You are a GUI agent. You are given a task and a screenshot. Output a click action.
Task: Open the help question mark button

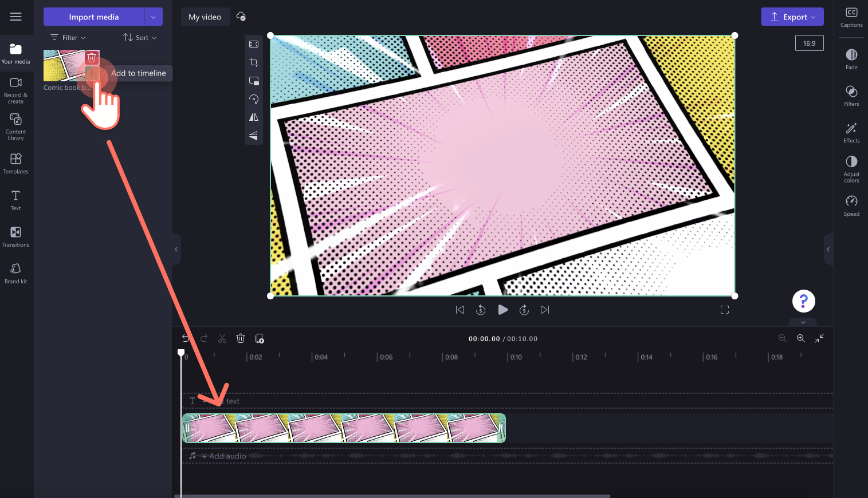804,301
